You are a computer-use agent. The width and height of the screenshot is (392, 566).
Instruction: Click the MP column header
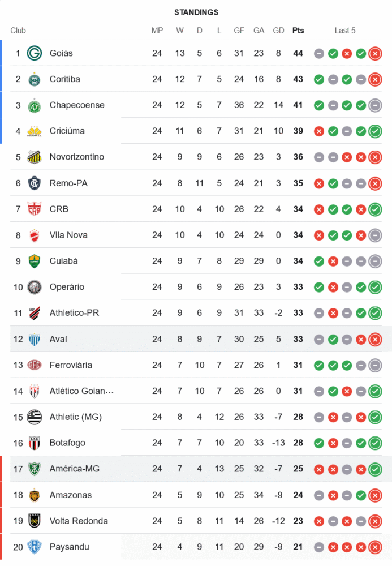(x=157, y=31)
